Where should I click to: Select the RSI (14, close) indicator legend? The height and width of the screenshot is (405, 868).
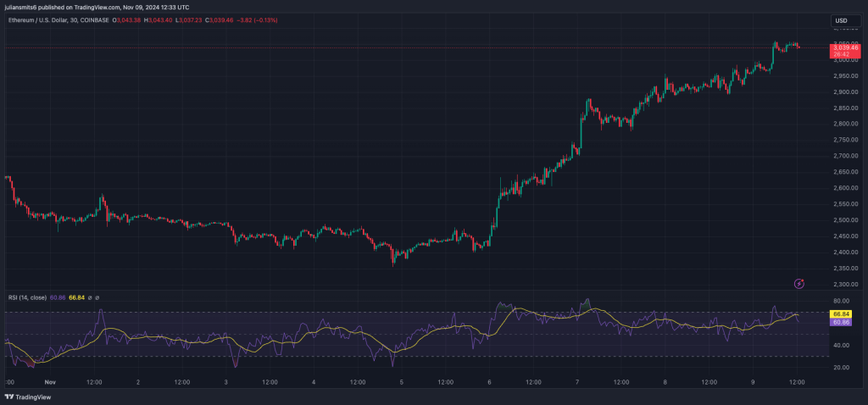point(27,297)
